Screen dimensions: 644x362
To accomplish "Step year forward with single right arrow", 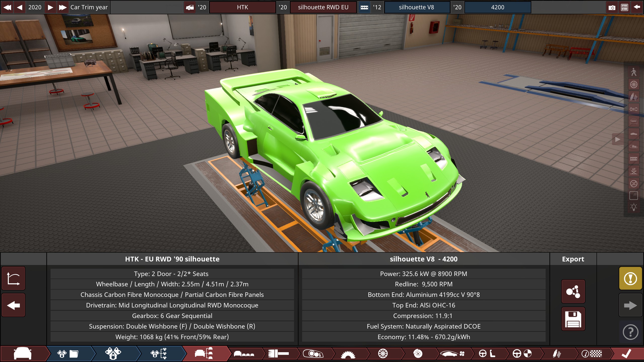I will pyautogui.click(x=50, y=7).
